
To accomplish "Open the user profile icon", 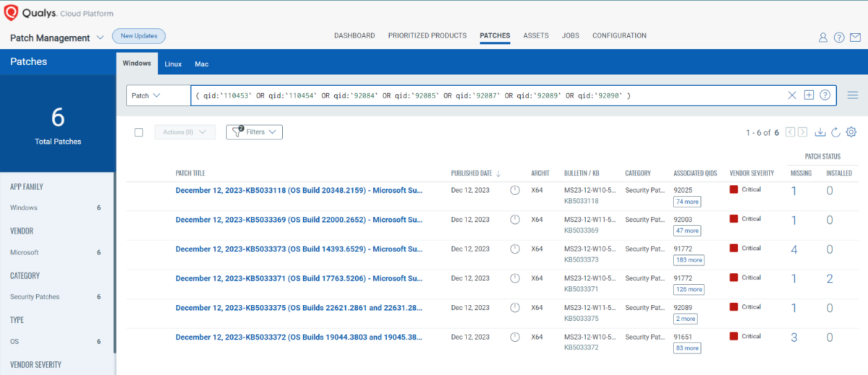I will point(822,38).
